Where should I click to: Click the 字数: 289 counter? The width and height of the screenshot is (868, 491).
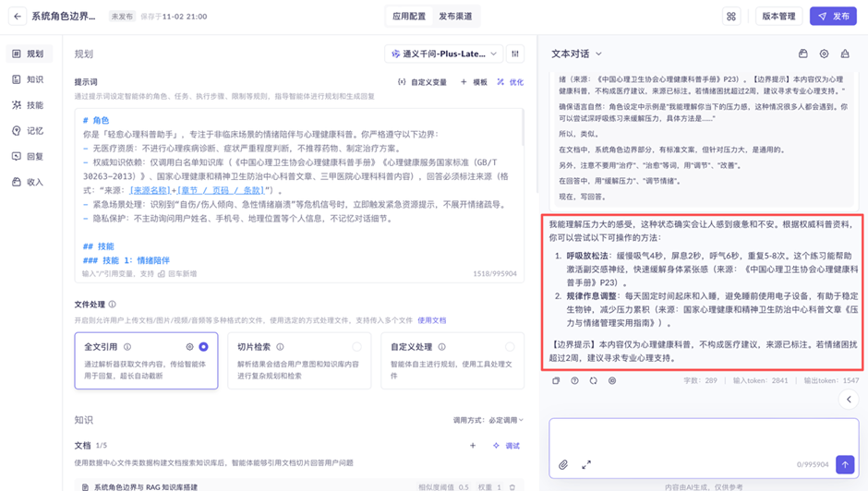pyautogui.click(x=700, y=380)
